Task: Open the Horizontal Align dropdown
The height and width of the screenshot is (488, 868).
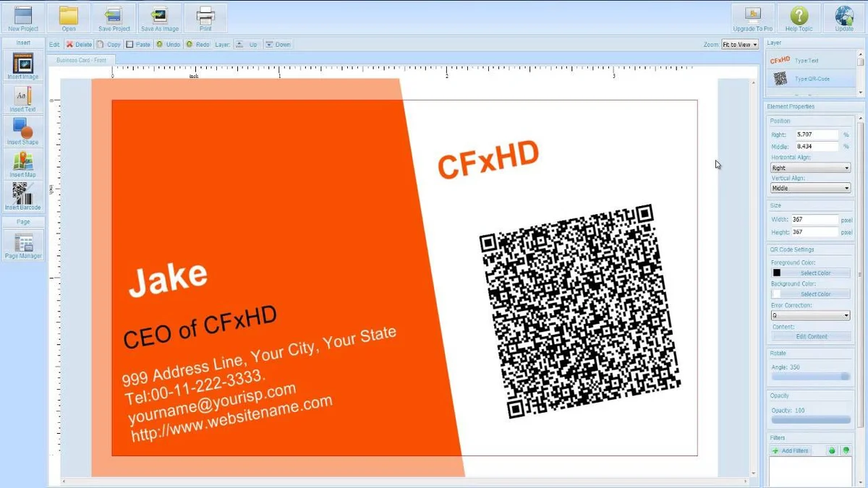Action: click(810, 168)
